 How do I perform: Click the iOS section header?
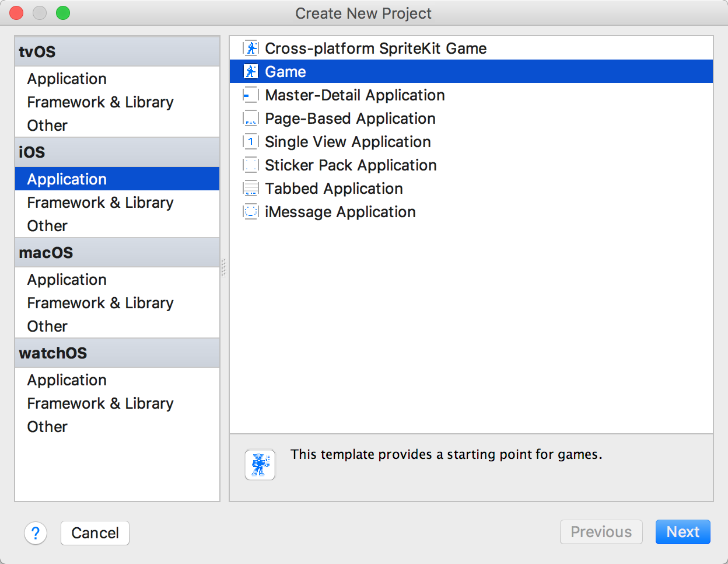pos(117,152)
